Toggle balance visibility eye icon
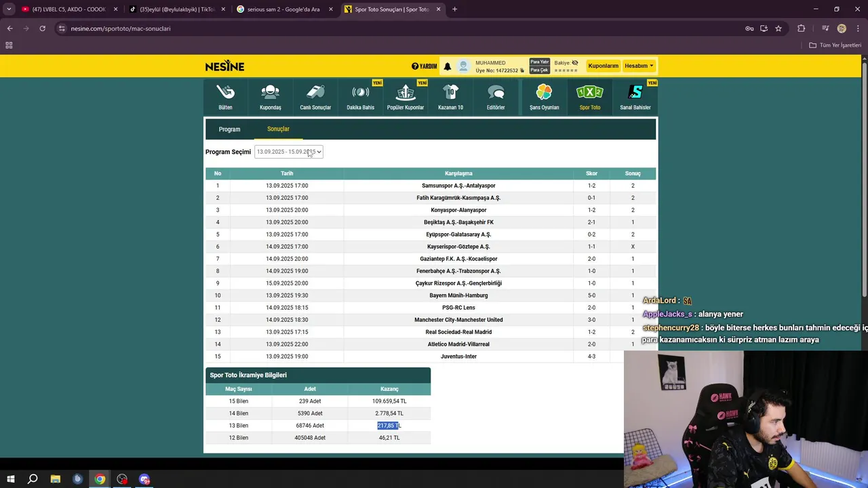This screenshot has width=868, height=488. (x=575, y=62)
